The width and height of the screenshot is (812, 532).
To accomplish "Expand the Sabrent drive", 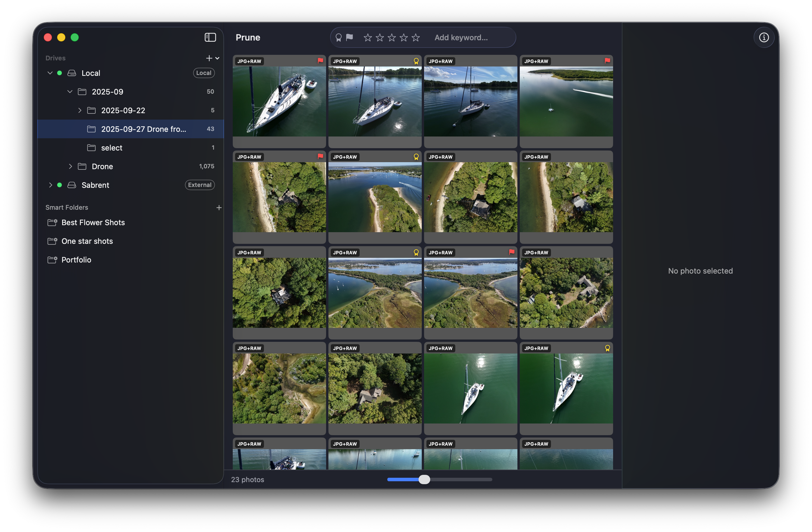I will (50, 185).
